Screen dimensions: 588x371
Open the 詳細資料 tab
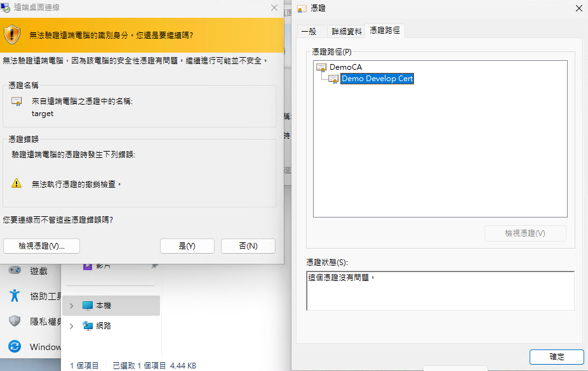(x=347, y=31)
